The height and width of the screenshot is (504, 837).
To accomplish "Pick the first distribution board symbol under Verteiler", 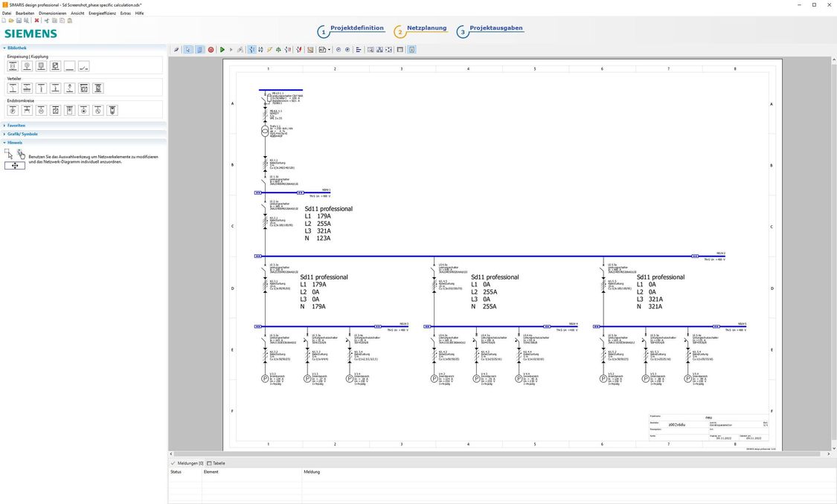I will tap(12, 87).
